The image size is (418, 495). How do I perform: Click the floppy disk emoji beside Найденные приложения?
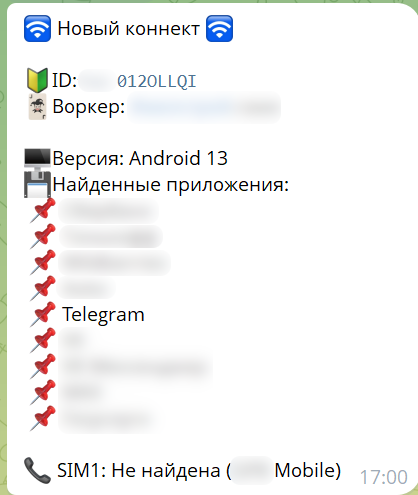(37, 184)
